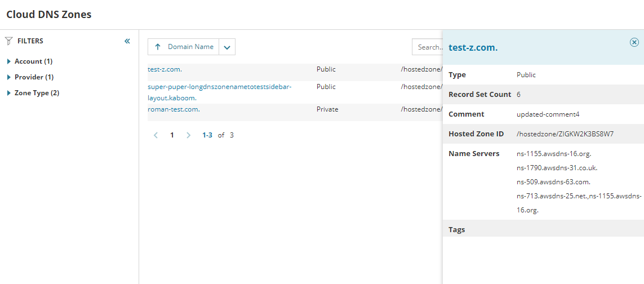The image size is (644, 284).
Task: Click the Tags row in details
Action: (456, 230)
